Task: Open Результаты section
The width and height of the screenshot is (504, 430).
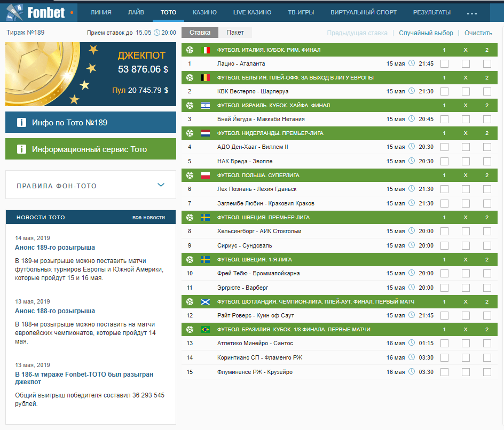Action: [432, 12]
